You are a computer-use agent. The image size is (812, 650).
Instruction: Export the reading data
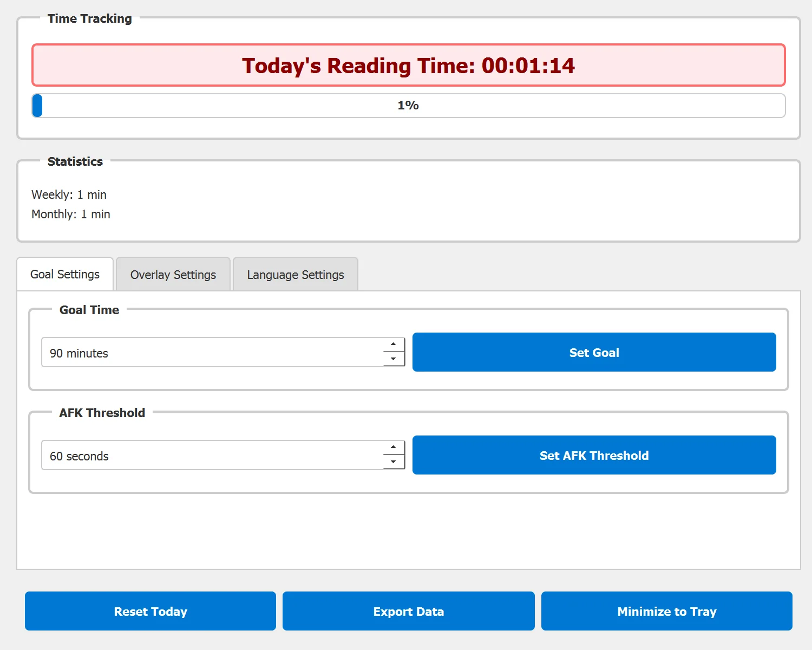[x=408, y=612]
